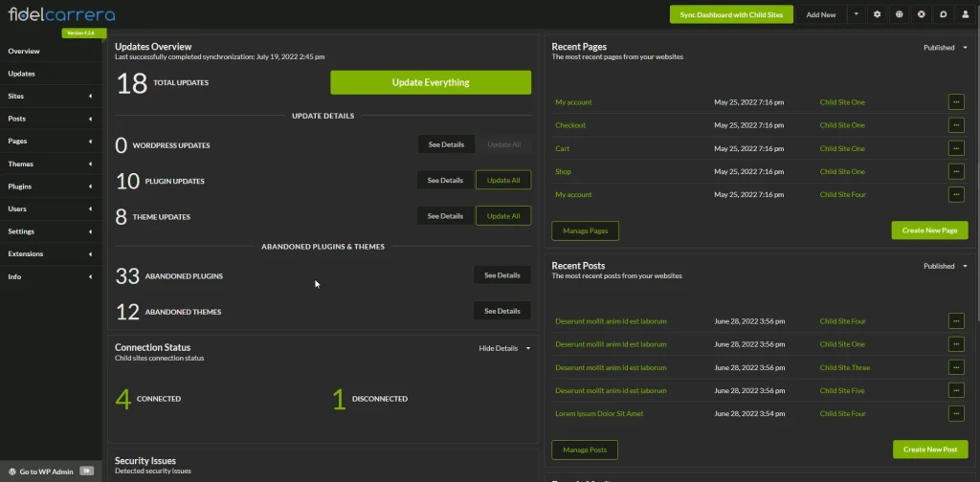The width and height of the screenshot is (980, 482).
Task: Click the Manage Posts button
Action: (x=585, y=449)
